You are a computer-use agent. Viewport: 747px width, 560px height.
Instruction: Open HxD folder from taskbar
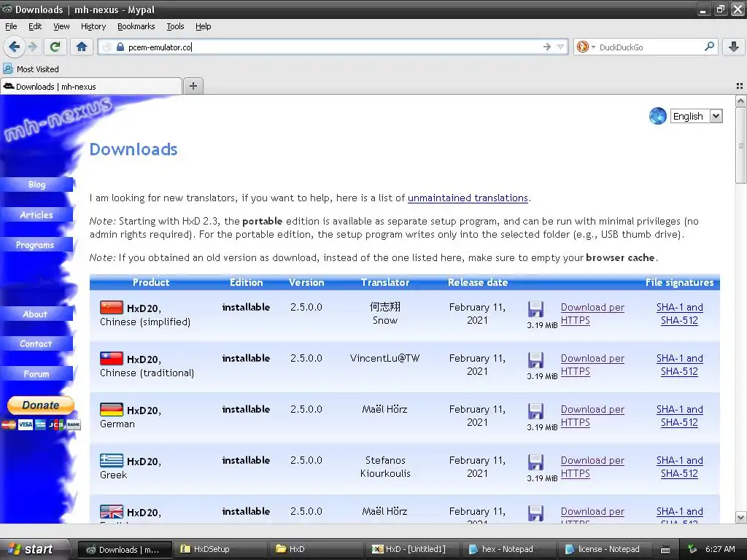(317, 549)
